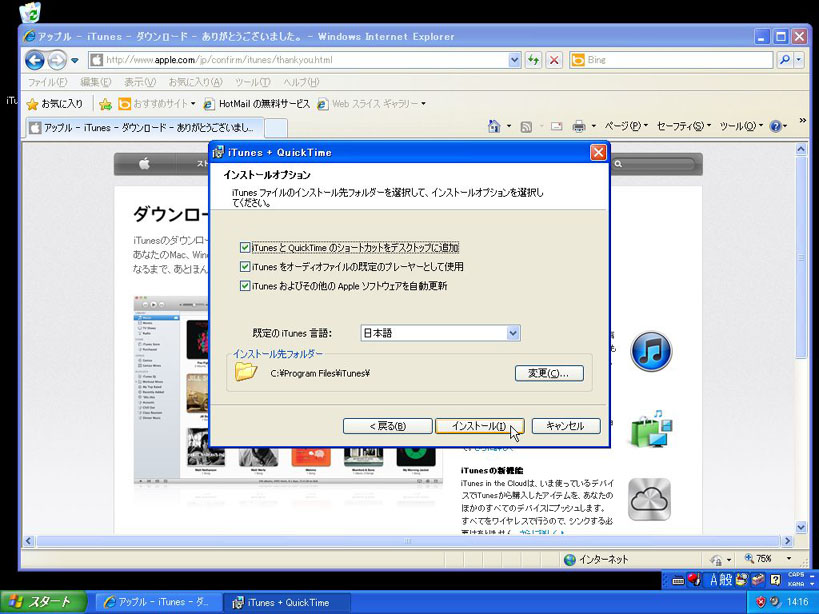Open the おすすめサイト link
This screenshot has width=819, height=614.
(x=156, y=104)
